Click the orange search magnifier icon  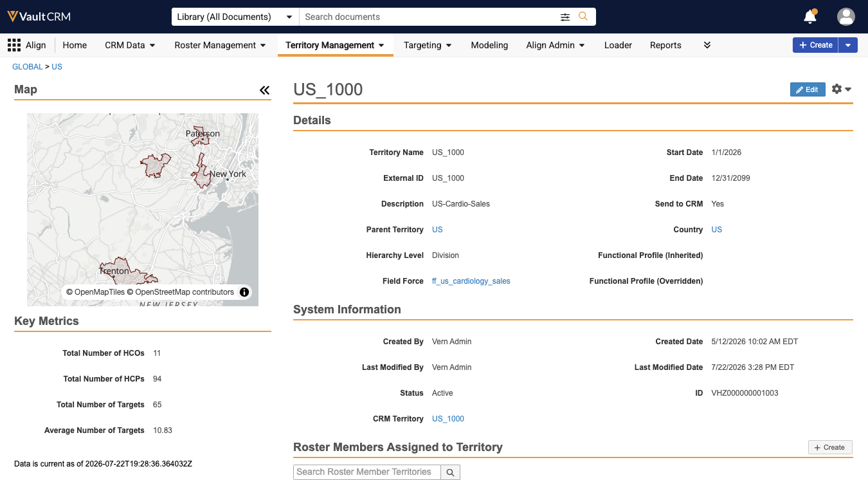coord(583,17)
